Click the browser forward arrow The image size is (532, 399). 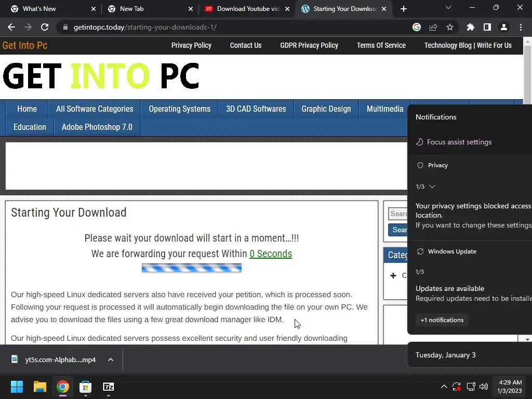point(28,27)
